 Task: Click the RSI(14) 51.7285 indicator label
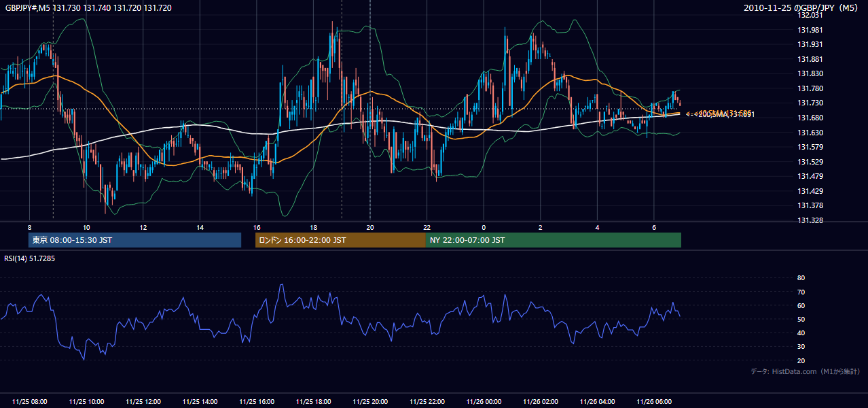[29, 258]
